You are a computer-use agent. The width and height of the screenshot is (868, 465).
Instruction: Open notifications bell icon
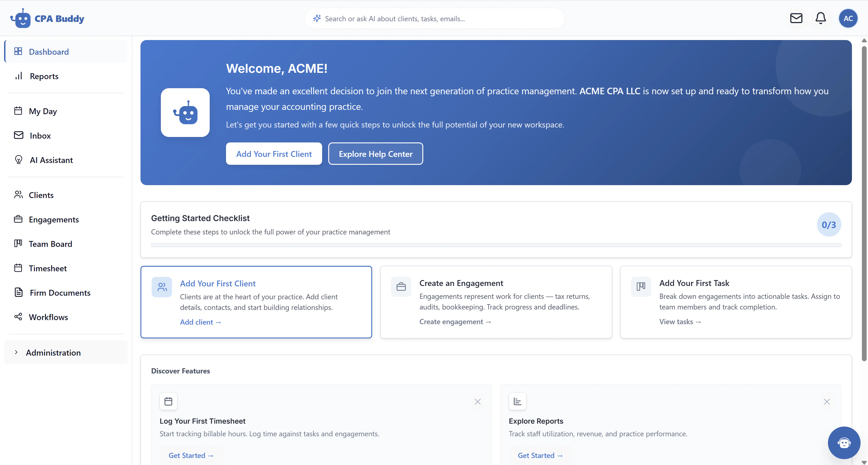pyautogui.click(x=820, y=18)
